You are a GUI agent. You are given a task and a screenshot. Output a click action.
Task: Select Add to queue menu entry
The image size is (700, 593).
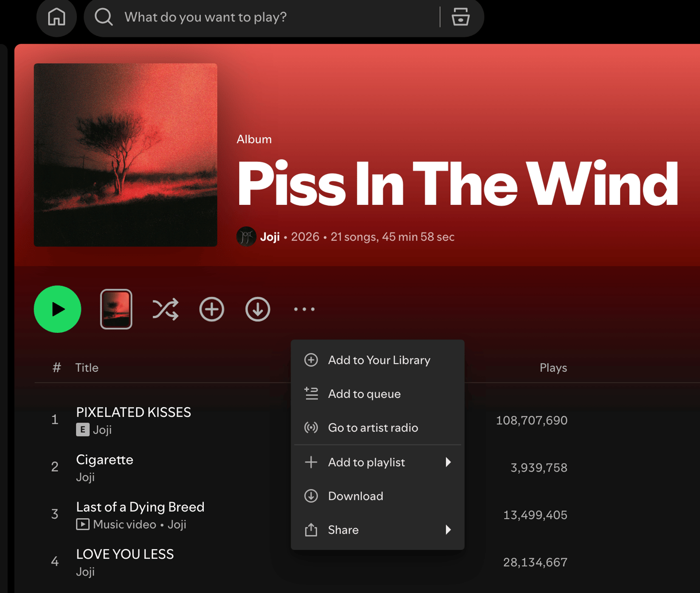coord(378,394)
